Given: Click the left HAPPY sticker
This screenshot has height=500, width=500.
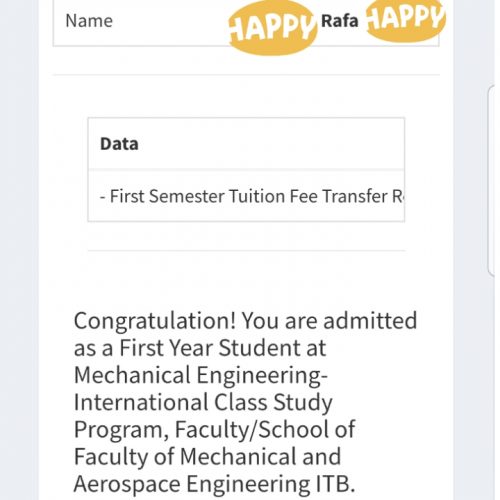Looking at the screenshot, I should [x=272, y=28].
